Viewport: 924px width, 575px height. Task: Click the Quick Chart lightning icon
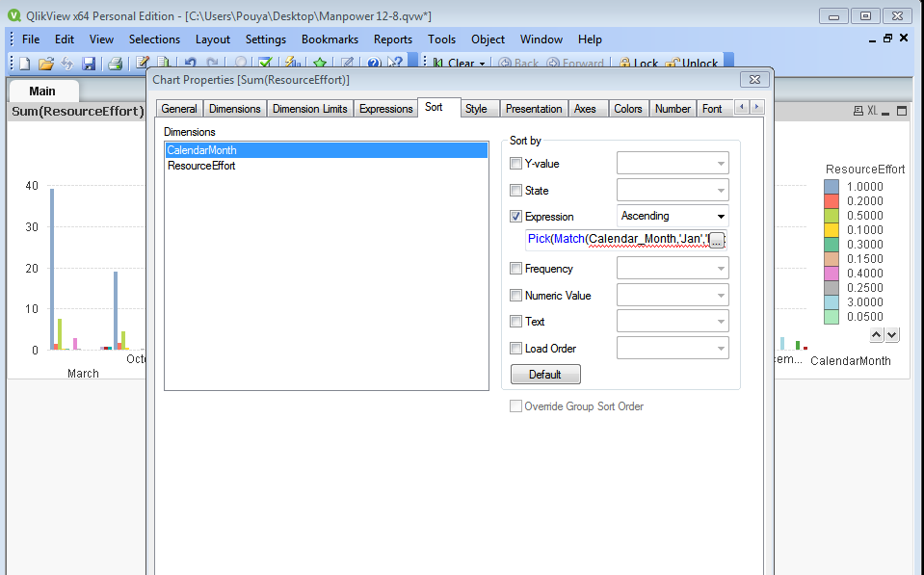[292, 63]
